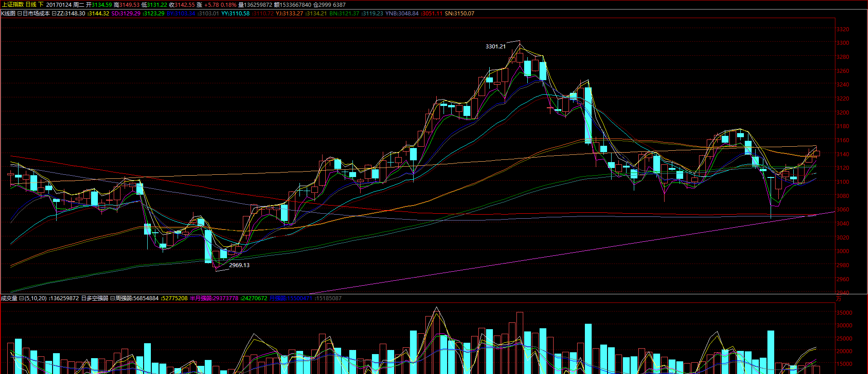Collapse the box icon before 日市场成本
This screenshot has height=374, width=868.
[19, 14]
